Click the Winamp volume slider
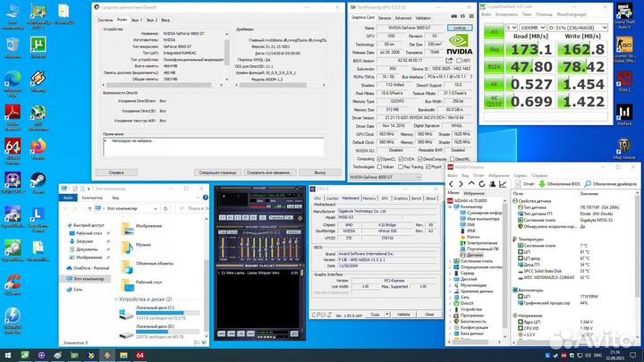 click(x=263, y=206)
